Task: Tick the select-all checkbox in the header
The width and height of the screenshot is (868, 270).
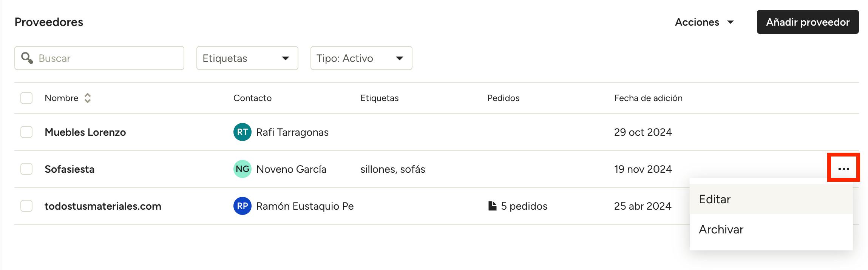Action: (x=26, y=98)
